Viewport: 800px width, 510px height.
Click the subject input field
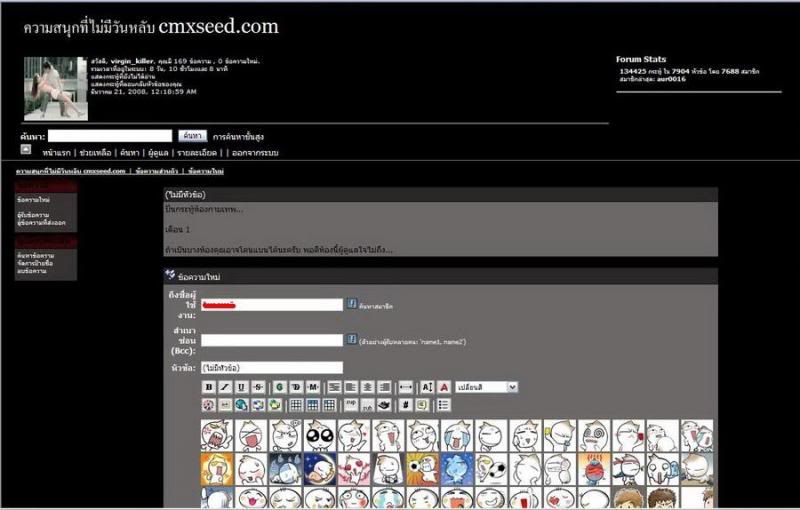[272, 368]
